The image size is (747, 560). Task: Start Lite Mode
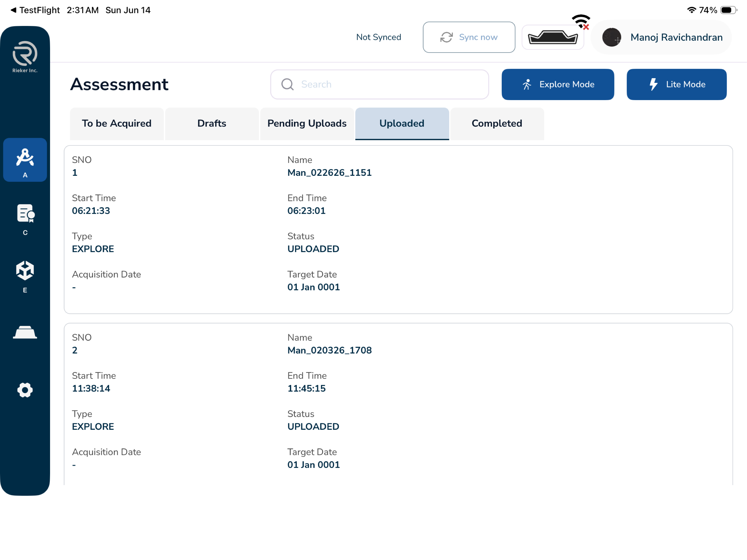pos(676,84)
